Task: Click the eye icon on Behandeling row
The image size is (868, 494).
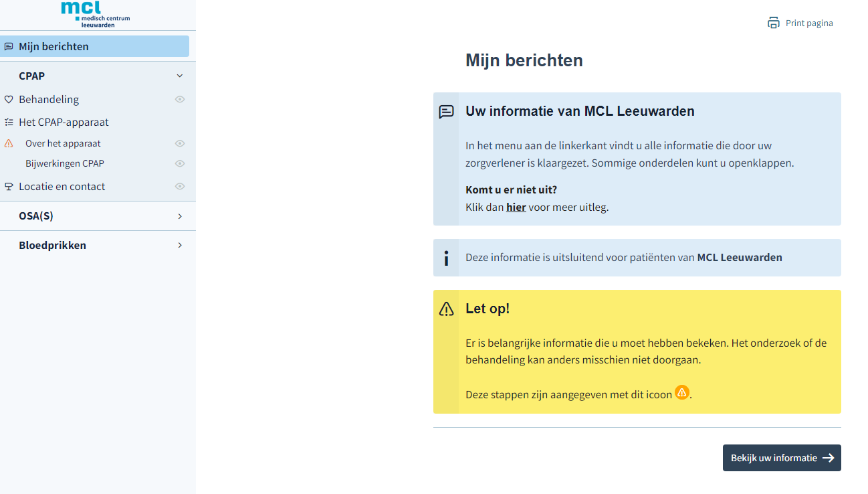Action: [180, 100]
